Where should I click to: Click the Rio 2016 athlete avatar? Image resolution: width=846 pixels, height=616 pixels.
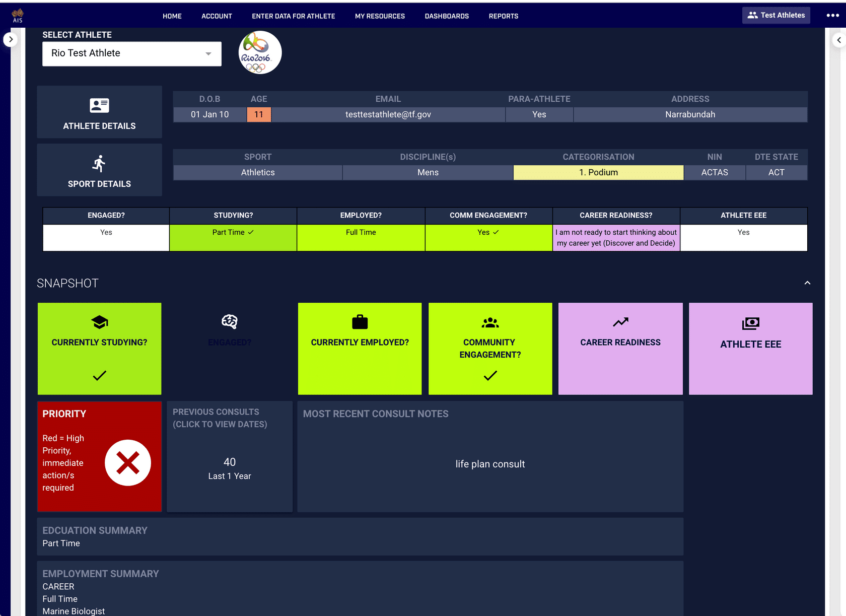(x=260, y=53)
